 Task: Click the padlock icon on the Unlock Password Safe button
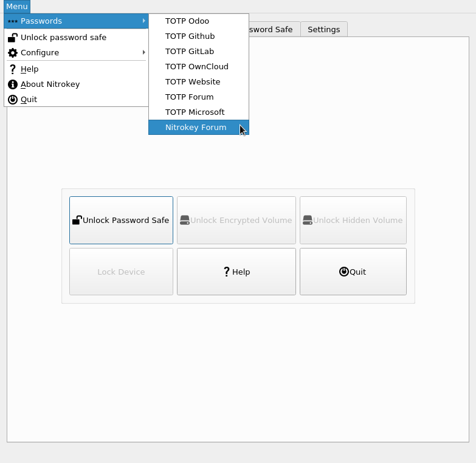pyautogui.click(x=77, y=221)
